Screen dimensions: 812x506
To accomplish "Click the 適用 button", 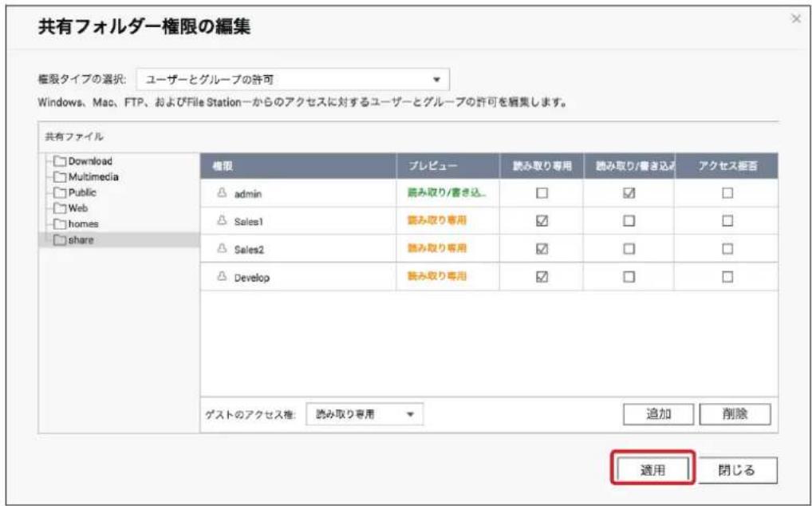I will 652,470.
